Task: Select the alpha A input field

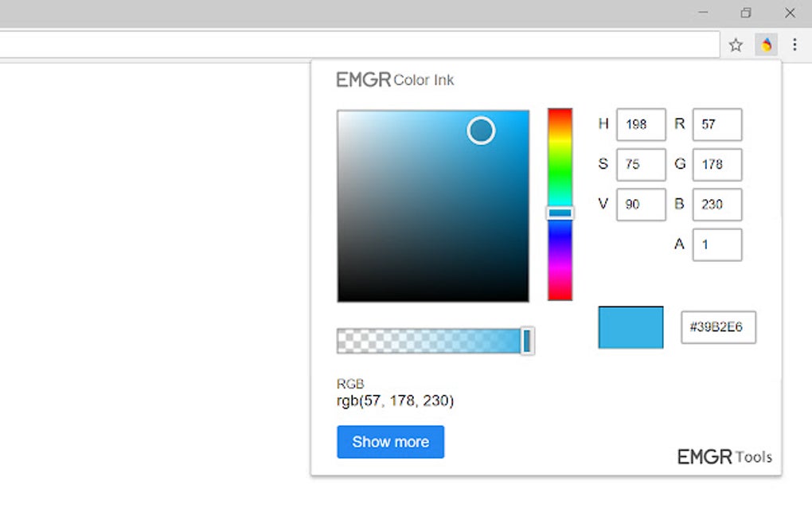Action: pos(716,244)
